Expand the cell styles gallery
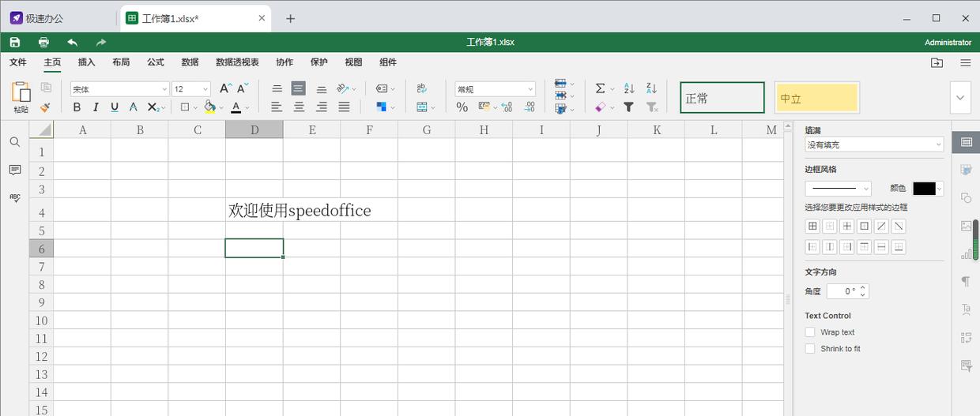The image size is (980, 416). pos(960,98)
